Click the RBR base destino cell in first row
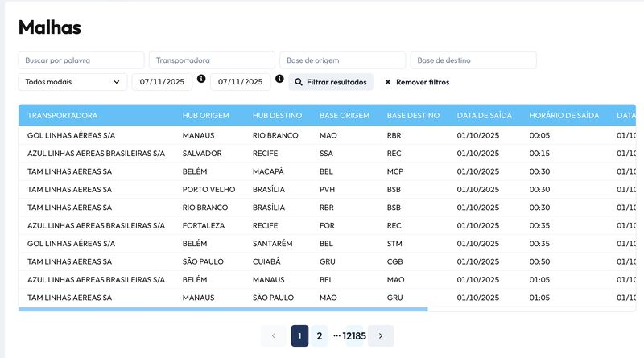 (x=394, y=135)
